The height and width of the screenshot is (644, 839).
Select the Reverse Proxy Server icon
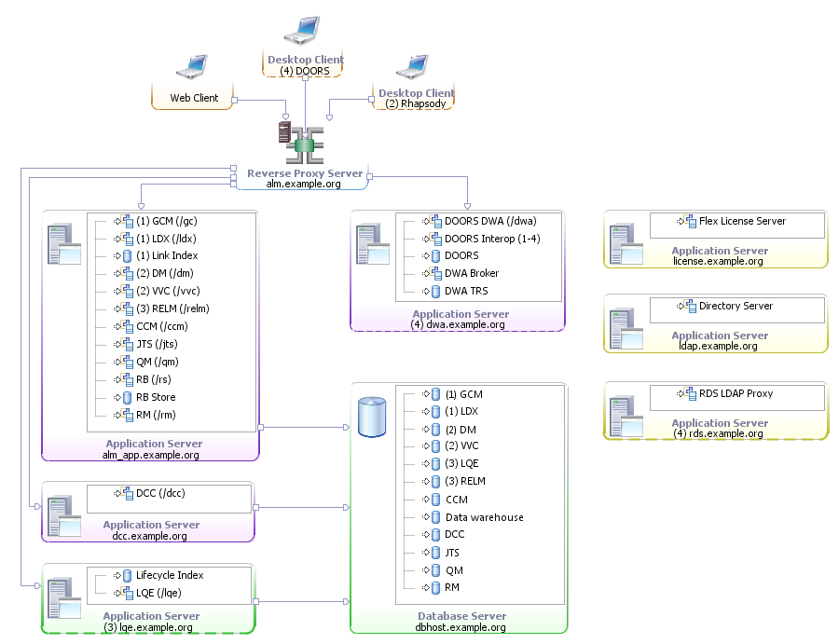(301, 143)
